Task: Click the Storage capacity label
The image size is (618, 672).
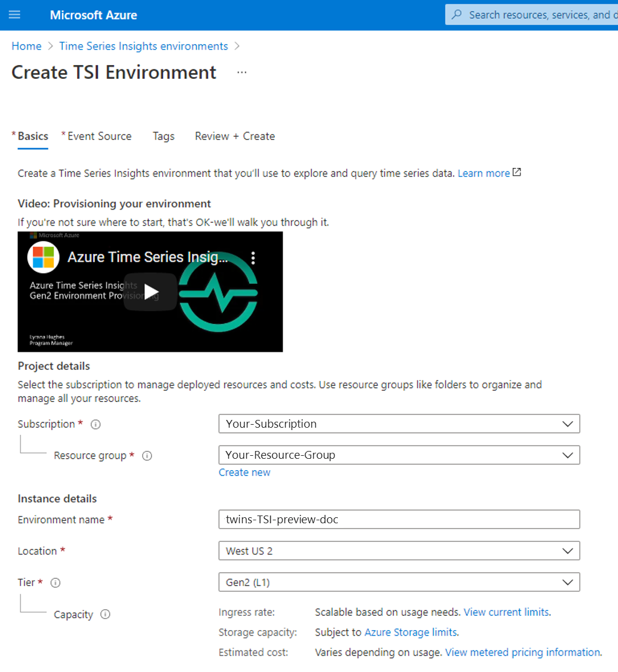Action: pyautogui.click(x=258, y=633)
